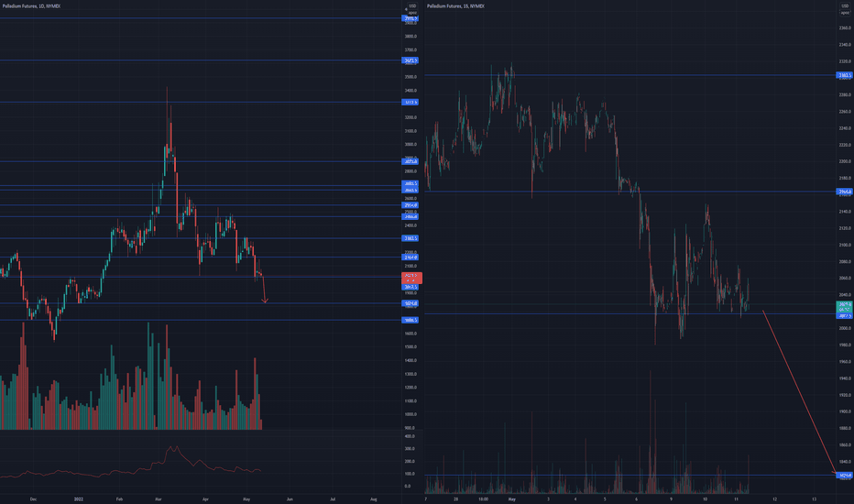Click the 3000.0 price axis value

(x=411, y=145)
